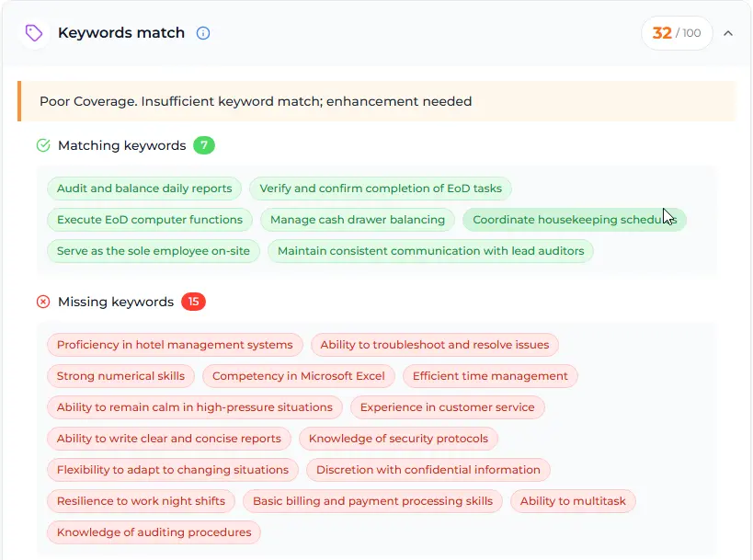The width and height of the screenshot is (753, 560).
Task: Click the green count badge showing 7
Action: tap(204, 145)
